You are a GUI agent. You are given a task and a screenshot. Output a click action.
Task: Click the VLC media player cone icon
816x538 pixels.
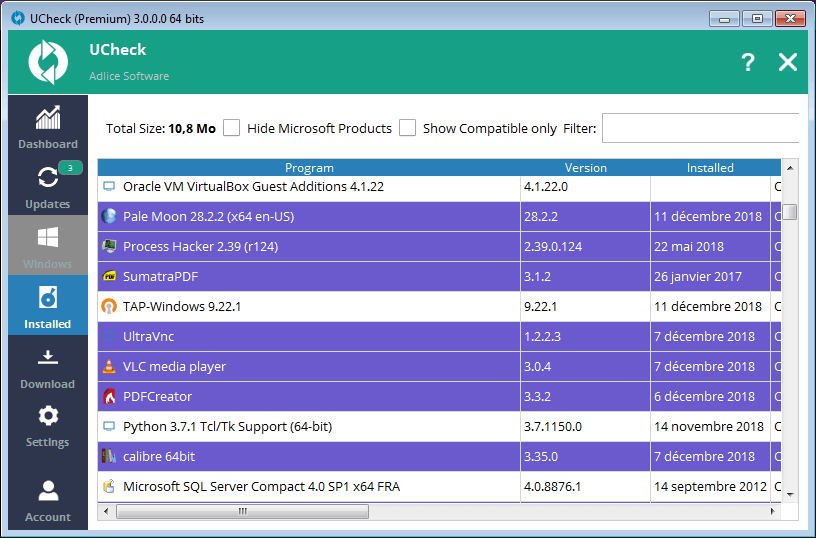(109, 367)
